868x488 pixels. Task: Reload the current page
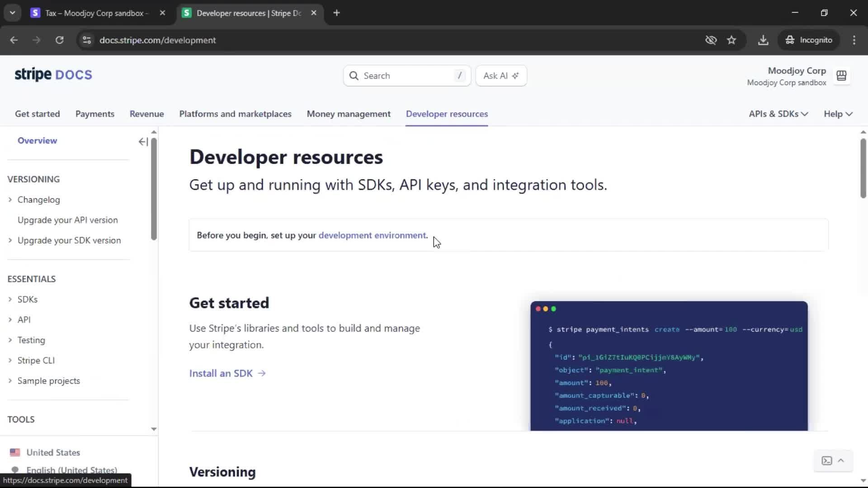tap(59, 40)
